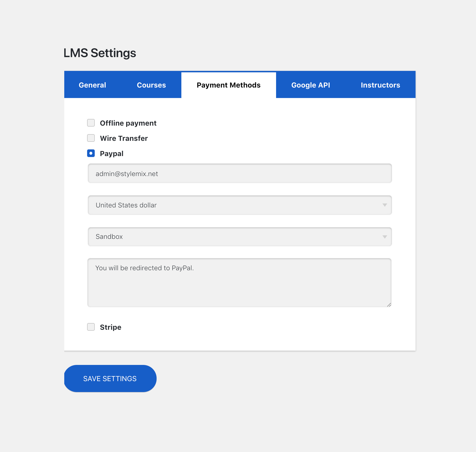Screen dimensions: 476x452
Task: Enable the Stripe checkbox
Action: coord(91,327)
